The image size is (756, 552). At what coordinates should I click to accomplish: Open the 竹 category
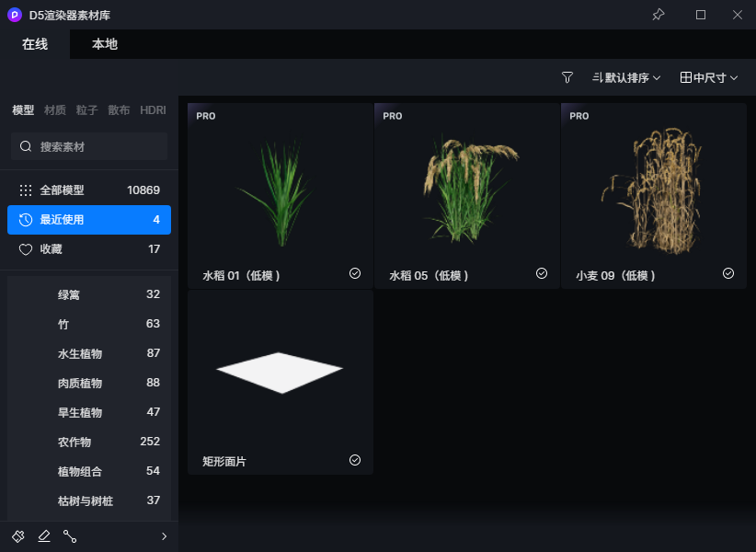tap(89, 324)
